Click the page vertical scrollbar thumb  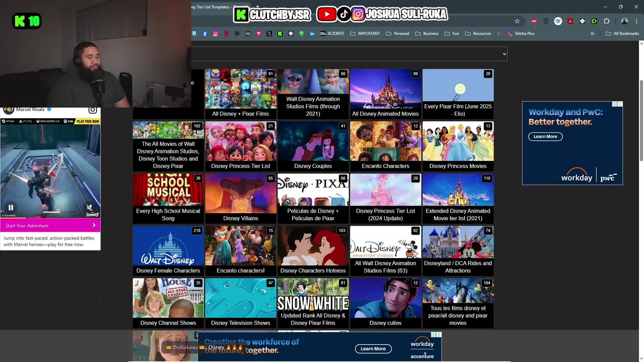(x=641, y=121)
